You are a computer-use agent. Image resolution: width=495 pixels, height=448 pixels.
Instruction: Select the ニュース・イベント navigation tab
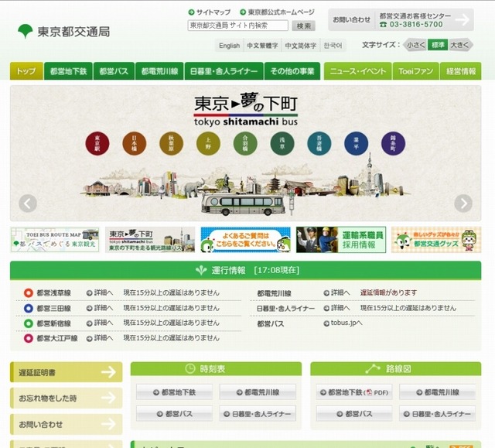click(357, 71)
